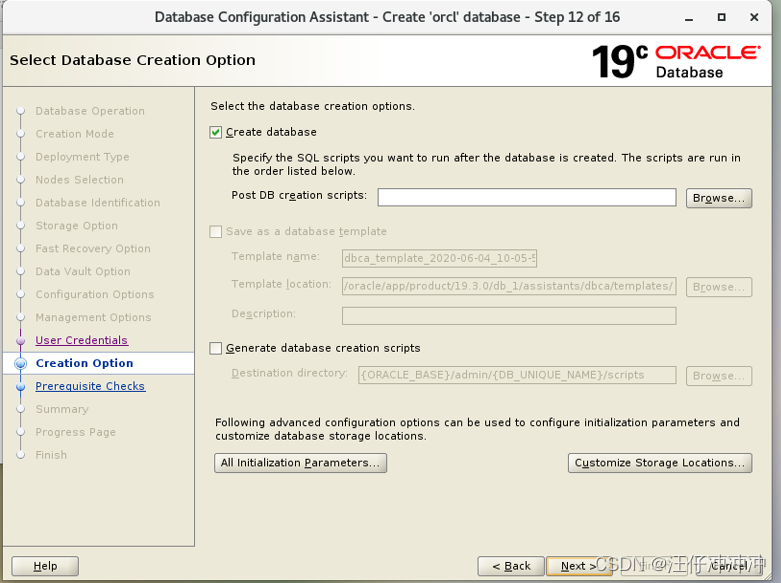Screen dimensions: 781x583
Task: Click the Creation Option step bullet icon
Action: tap(20, 364)
